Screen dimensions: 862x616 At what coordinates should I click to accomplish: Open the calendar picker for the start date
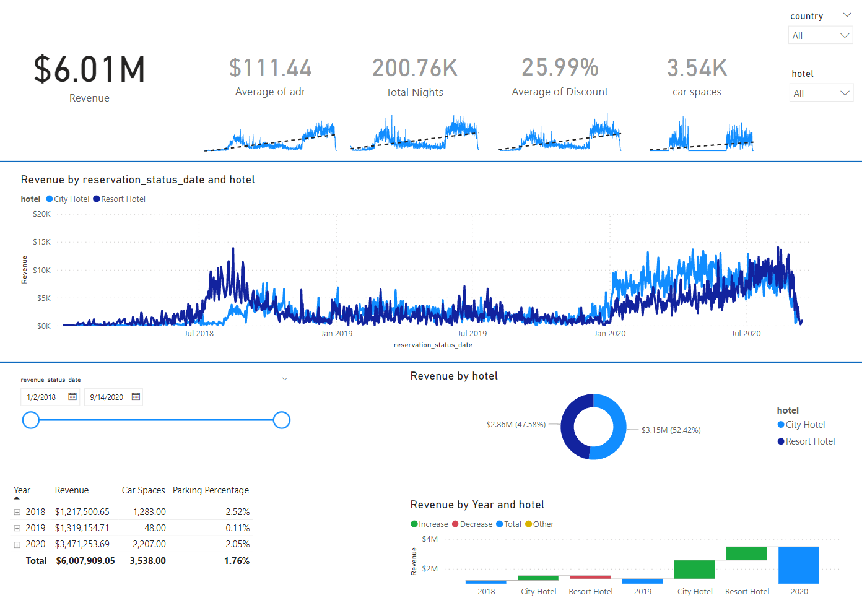[x=72, y=397]
